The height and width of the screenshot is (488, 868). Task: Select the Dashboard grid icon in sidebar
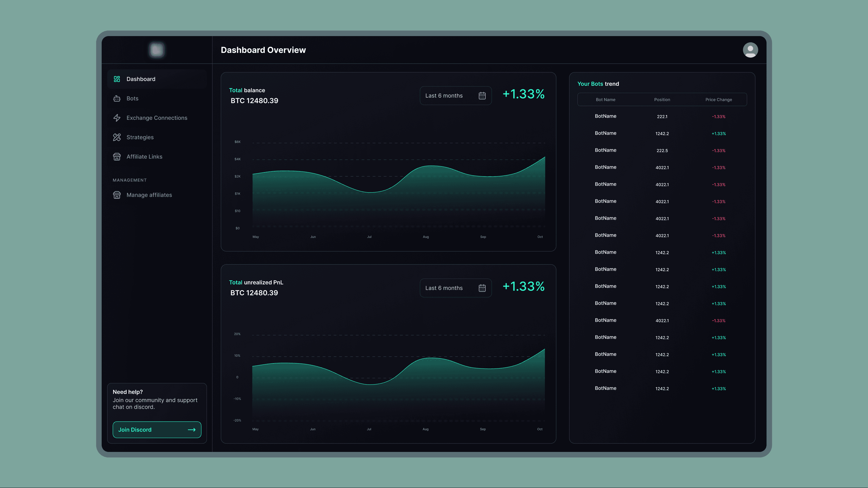pos(117,79)
